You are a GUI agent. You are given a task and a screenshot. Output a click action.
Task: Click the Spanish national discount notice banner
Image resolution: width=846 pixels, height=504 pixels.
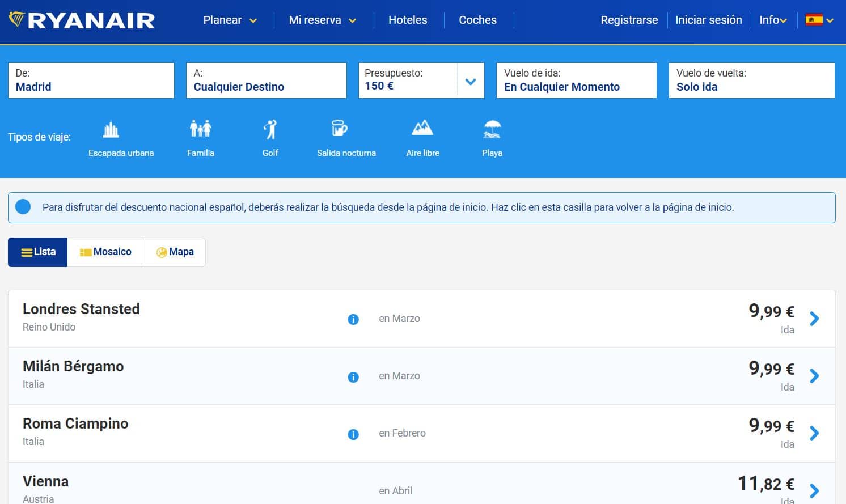coord(422,207)
